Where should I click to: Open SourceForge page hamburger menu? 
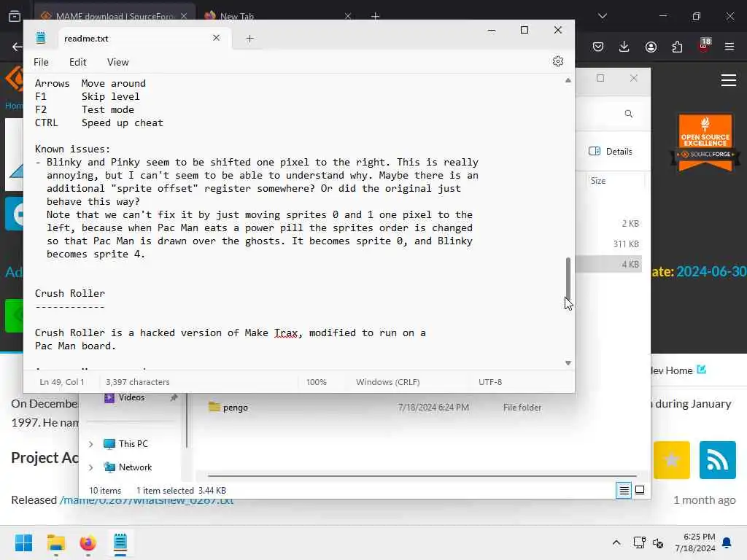pyautogui.click(x=729, y=80)
